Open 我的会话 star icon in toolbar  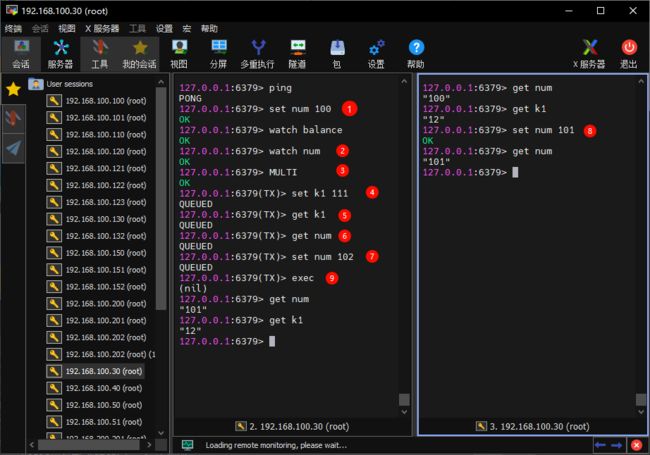tap(140, 54)
